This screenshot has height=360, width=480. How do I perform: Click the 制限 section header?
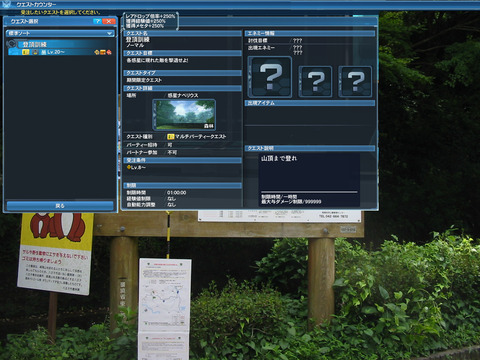[183, 185]
